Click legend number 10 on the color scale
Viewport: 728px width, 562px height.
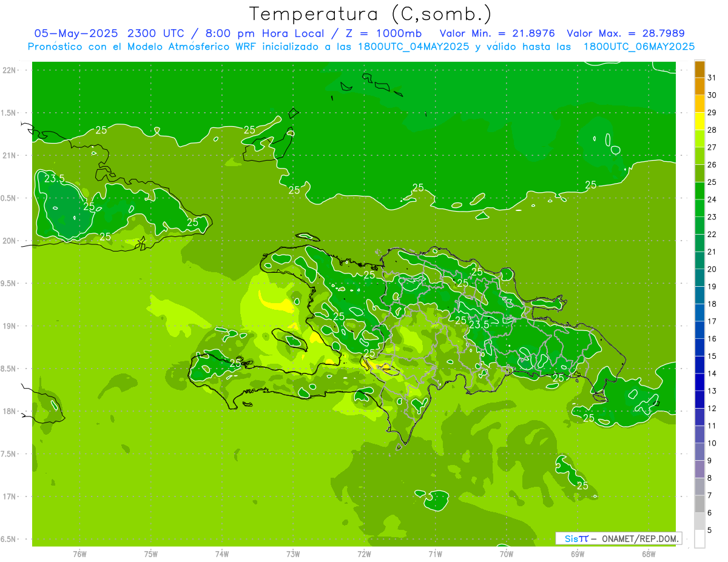712,443
